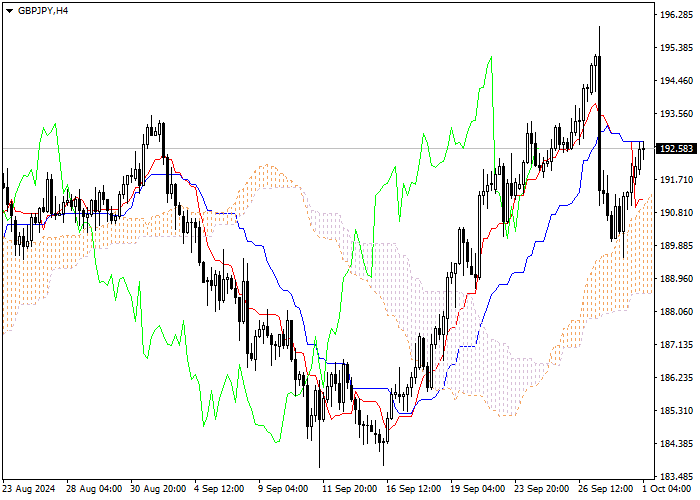Click the 19 Sep 04:00 time label
Image resolution: width=700 pixels, height=500 pixels.
478,489
